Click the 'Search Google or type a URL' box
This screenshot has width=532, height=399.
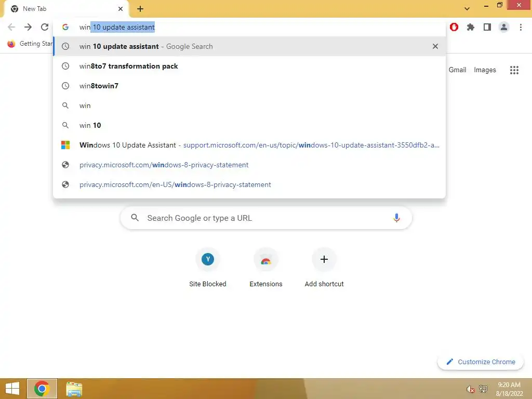(266, 218)
